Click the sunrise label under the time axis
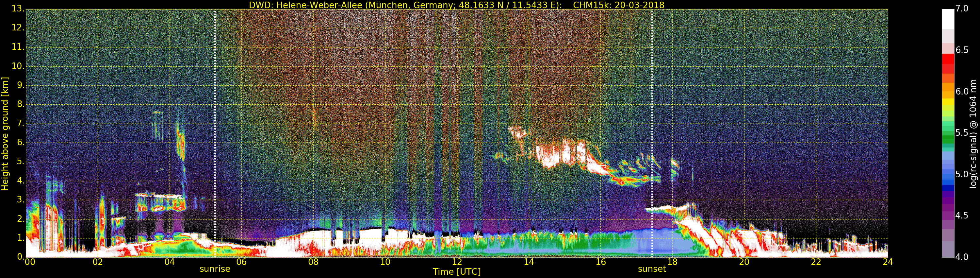Screen dimensions: 980x278 point(215,269)
